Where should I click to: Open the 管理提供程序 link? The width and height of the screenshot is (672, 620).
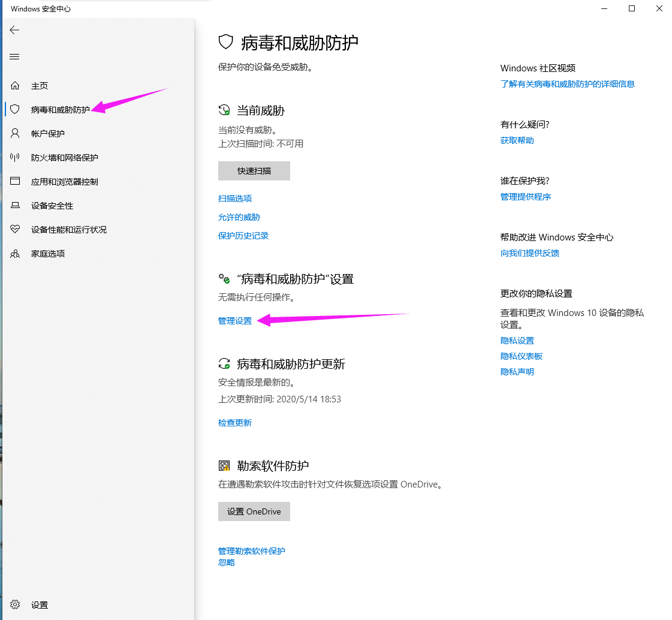pyautogui.click(x=525, y=197)
